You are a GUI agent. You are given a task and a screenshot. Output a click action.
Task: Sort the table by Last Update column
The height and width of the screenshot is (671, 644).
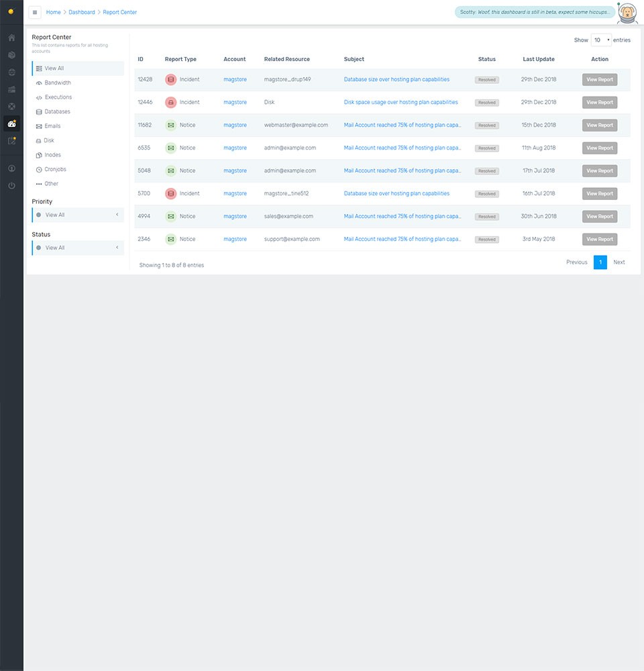coord(538,59)
